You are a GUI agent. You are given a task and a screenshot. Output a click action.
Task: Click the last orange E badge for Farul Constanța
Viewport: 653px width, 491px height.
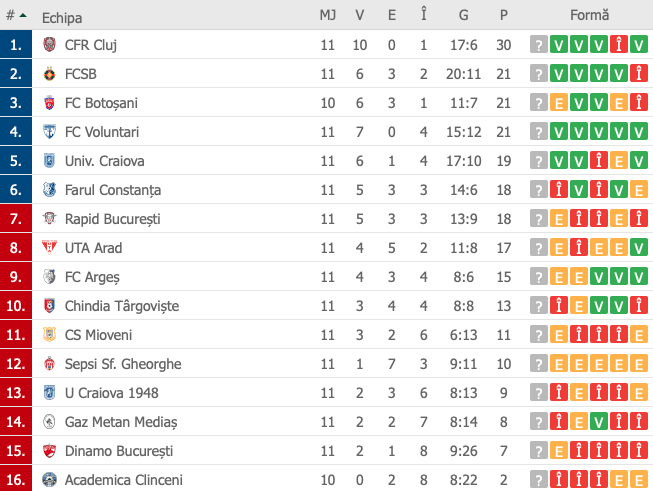coord(638,190)
